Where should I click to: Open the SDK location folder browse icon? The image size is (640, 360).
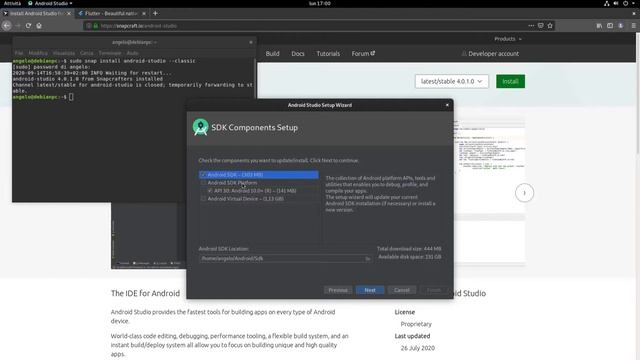[367, 258]
